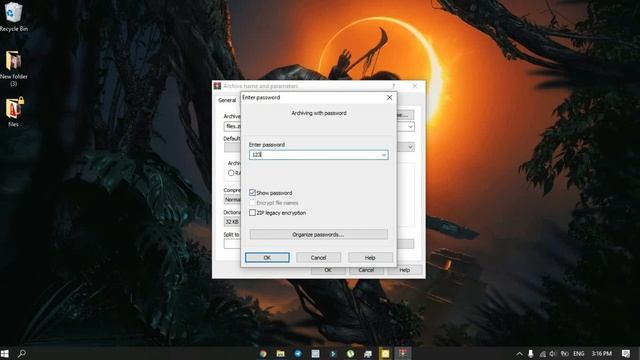Viewport: 640px width, 360px height.
Task: Click Help in the Archive name and parameters window
Action: (404, 270)
